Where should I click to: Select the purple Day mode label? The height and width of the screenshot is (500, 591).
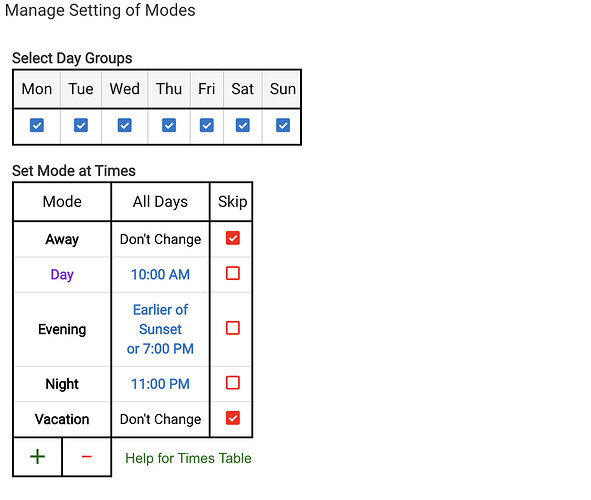tap(62, 275)
